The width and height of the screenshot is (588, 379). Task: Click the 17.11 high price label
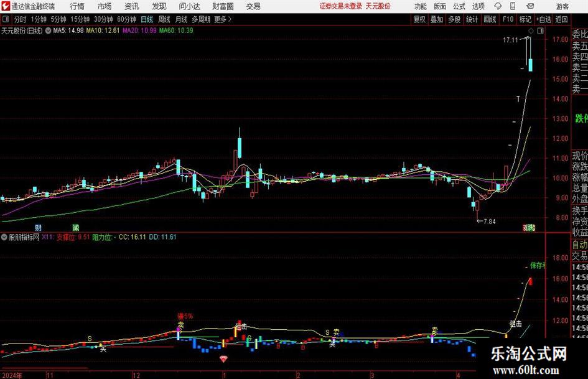(x=510, y=40)
